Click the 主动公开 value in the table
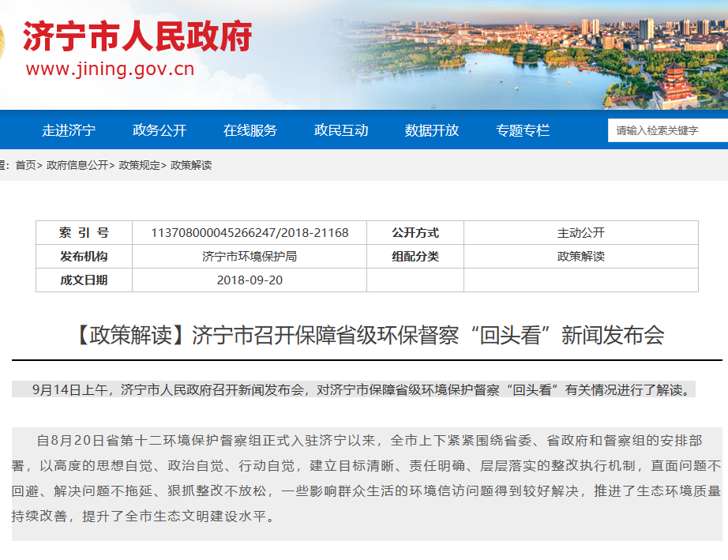 (x=580, y=233)
